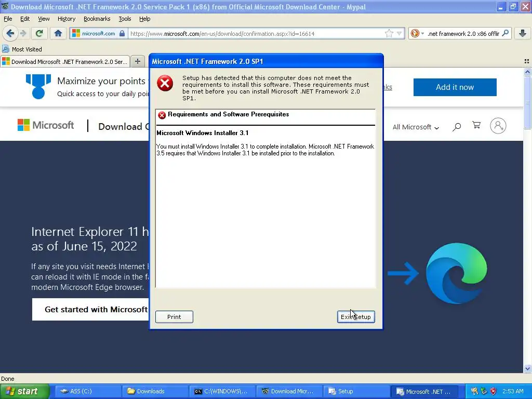Screen dimensions: 532x399
Task: Click the Add it now button
Action: (455, 87)
